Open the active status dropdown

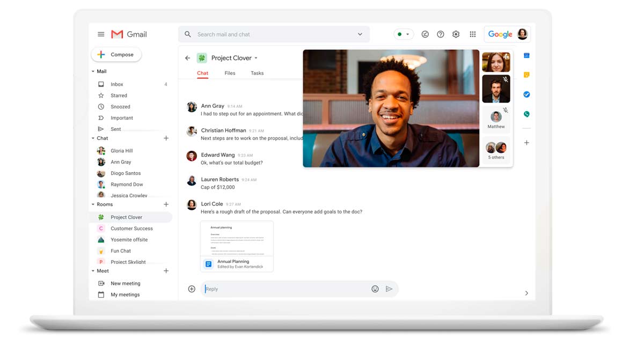pyautogui.click(x=404, y=34)
